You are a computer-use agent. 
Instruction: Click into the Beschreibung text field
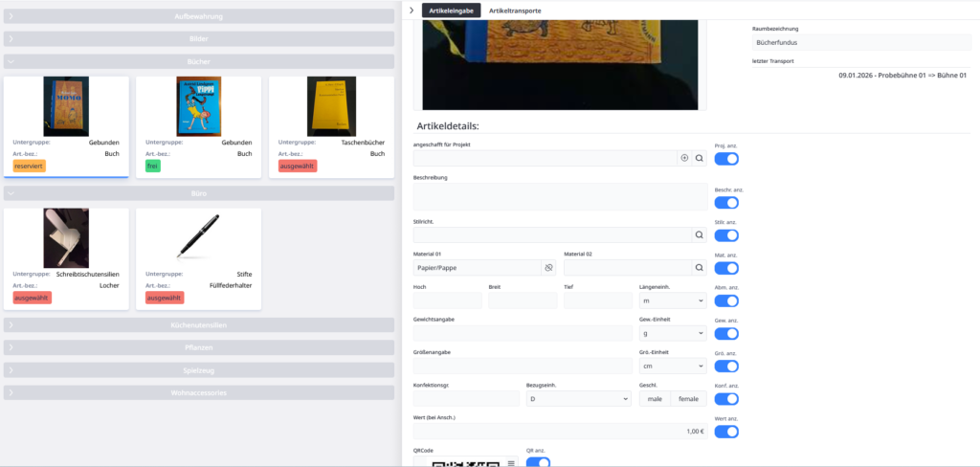[560, 196]
